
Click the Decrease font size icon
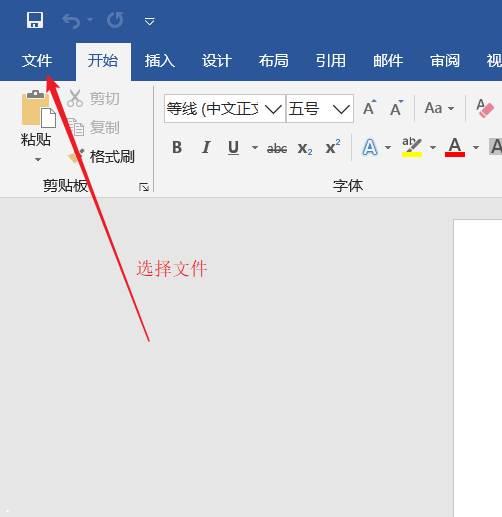coord(396,108)
